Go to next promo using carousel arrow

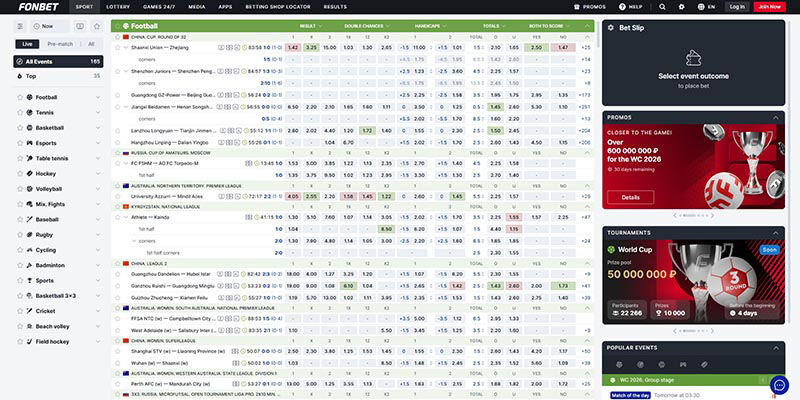point(712,215)
